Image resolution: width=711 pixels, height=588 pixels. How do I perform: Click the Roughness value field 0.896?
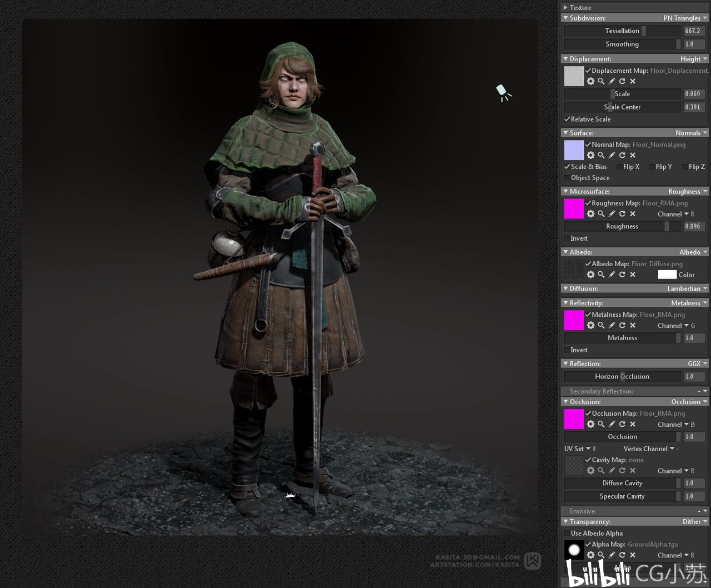tap(694, 227)
